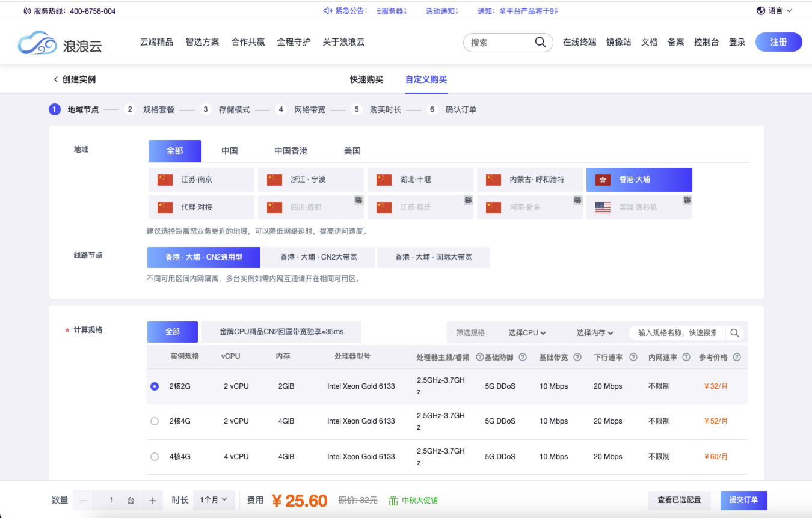Screen dimensions: 812x518
Task: Open the 关于浪浪云 navigation menu
Action: point(343,42)
